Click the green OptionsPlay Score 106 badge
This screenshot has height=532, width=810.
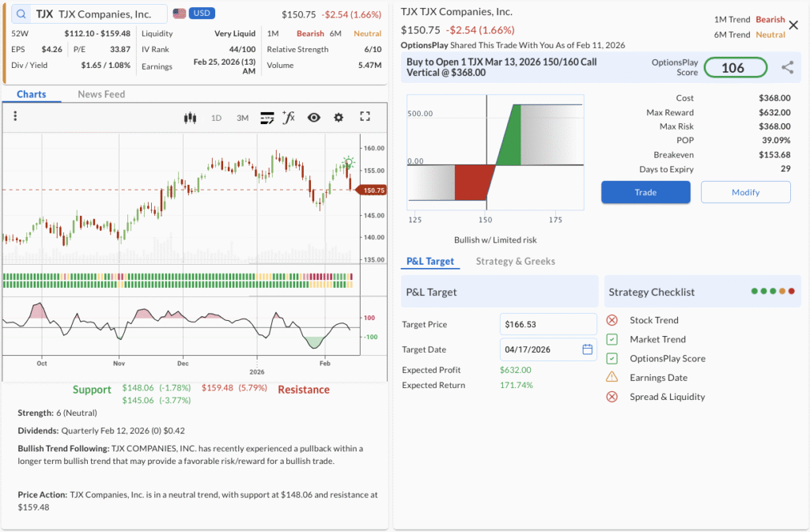735,68
